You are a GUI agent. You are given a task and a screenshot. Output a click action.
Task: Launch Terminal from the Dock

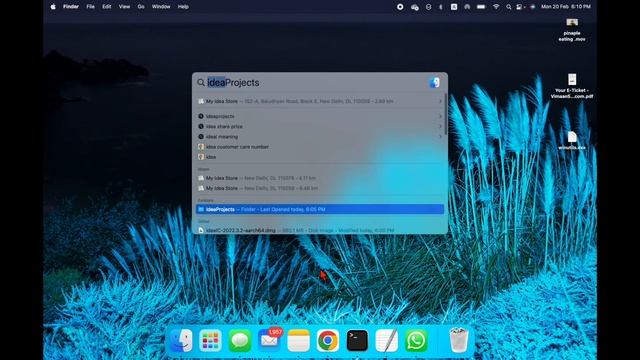coord(357,340)
